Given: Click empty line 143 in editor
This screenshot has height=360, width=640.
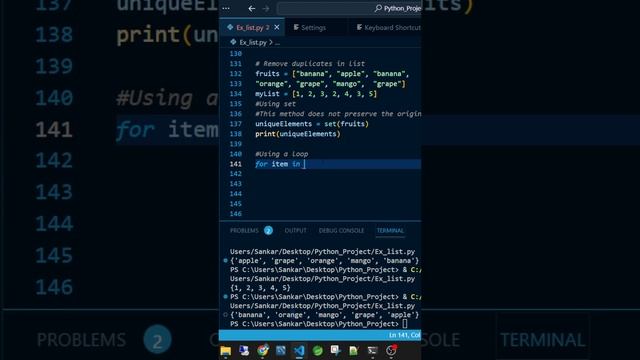Looking at the screenshot, I should (338, 184).
